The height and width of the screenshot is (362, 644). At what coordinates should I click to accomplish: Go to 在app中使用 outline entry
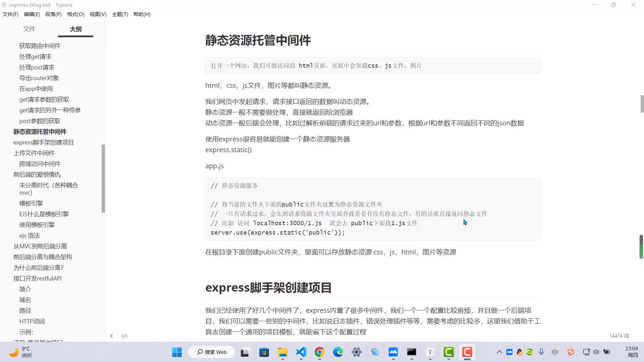(36, 88)
